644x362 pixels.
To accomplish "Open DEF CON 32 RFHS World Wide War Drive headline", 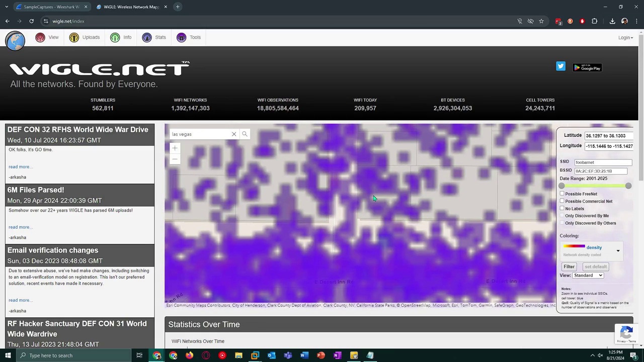I will 78,130.
